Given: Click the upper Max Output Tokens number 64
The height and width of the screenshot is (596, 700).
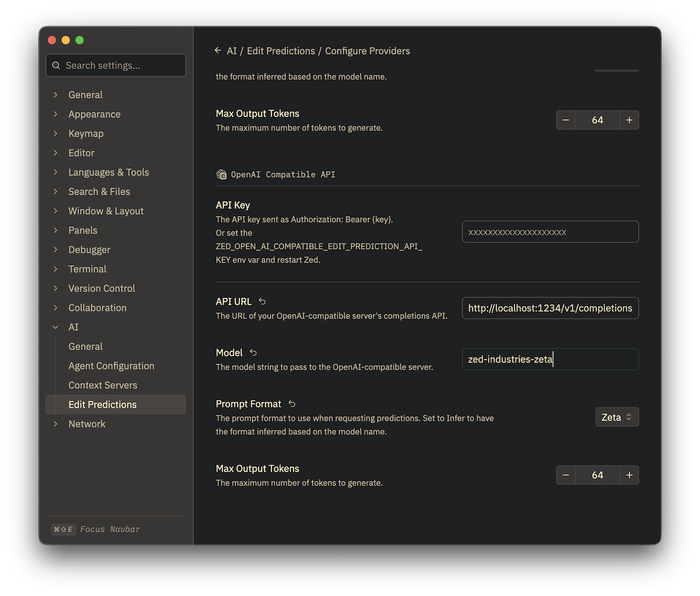Looking at the screenshot, I should (597, 120).
